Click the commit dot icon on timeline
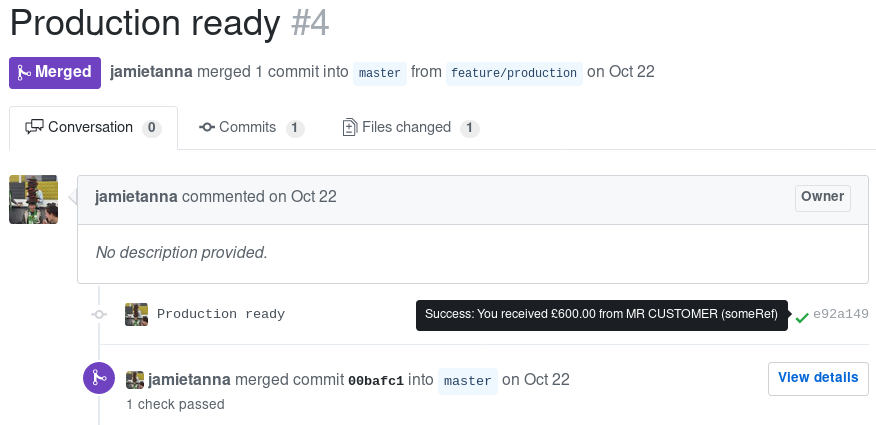876x425 pixels. [x=99, y=314]
